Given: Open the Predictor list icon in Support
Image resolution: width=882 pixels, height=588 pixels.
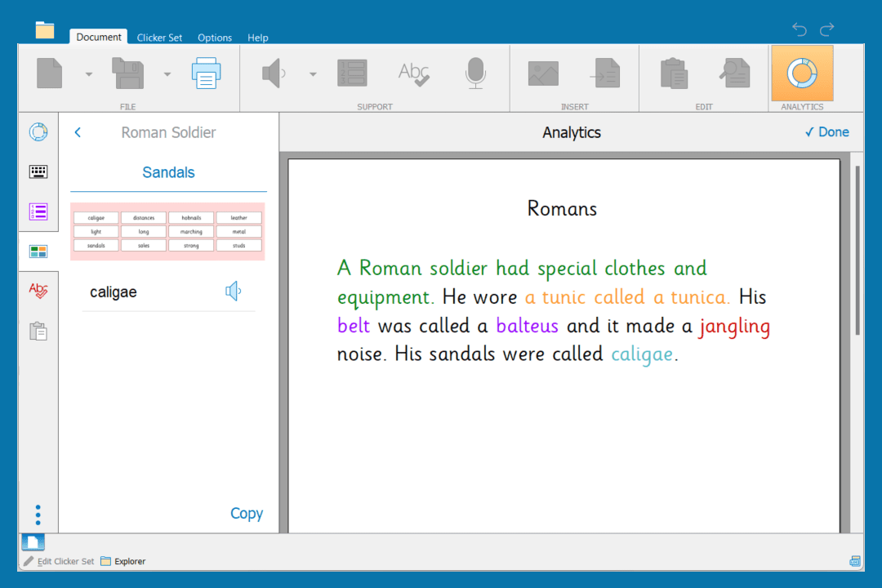Looking at the screenshot, I should (x=352, y=73).
